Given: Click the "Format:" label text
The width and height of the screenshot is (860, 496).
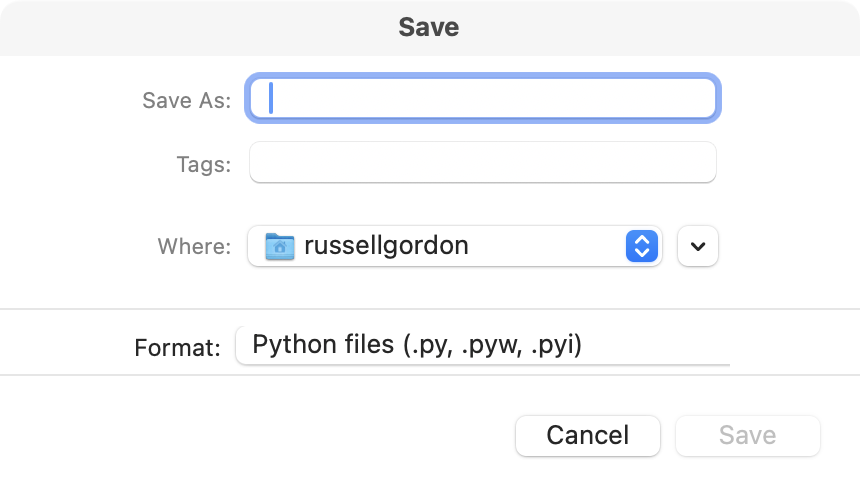Looking at the screenshot, I should (x=177, y=348).
